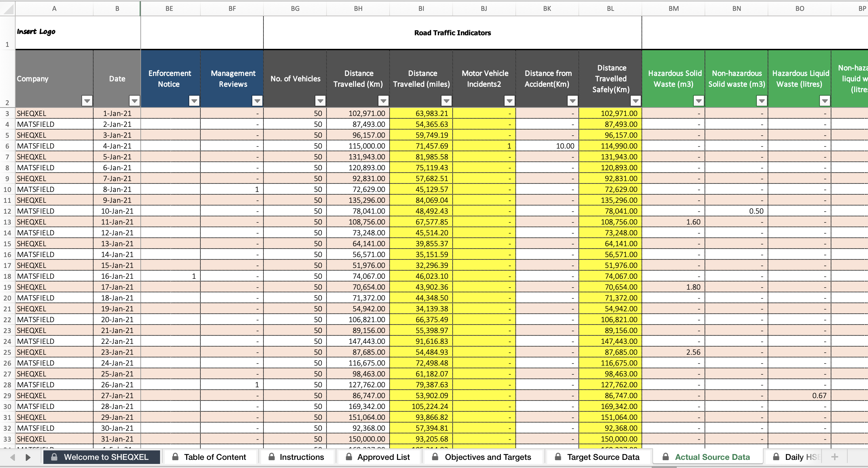This screenshot has height=468, width=868.
Task: Open the Date column filter dropdown
Action: [x=135, y=101]
